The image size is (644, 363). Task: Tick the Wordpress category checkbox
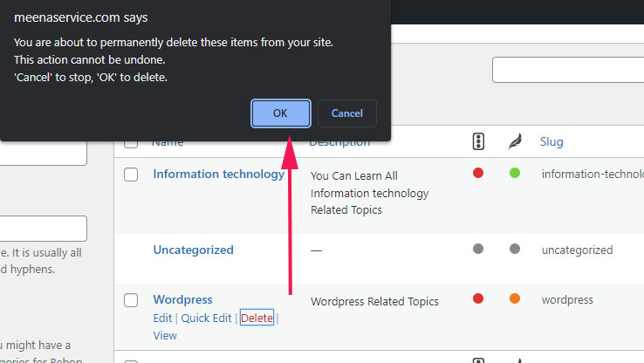point(131,300)
